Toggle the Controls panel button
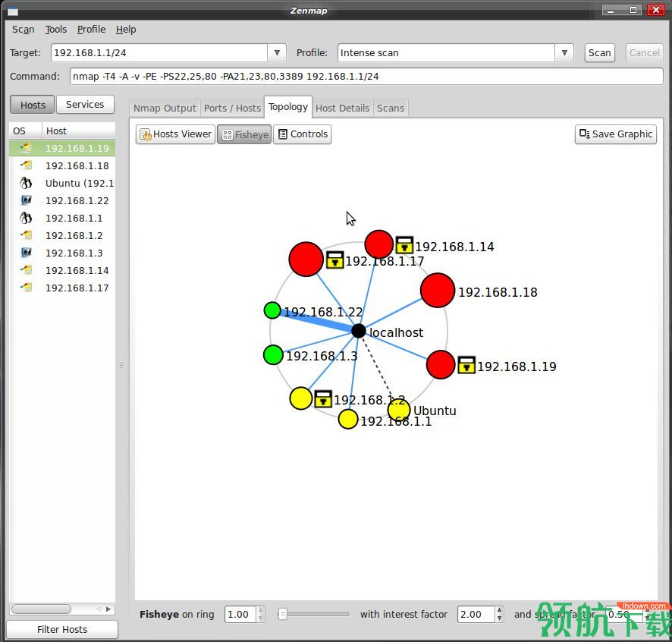The image size is (672, 642). [x=302, y=134]
